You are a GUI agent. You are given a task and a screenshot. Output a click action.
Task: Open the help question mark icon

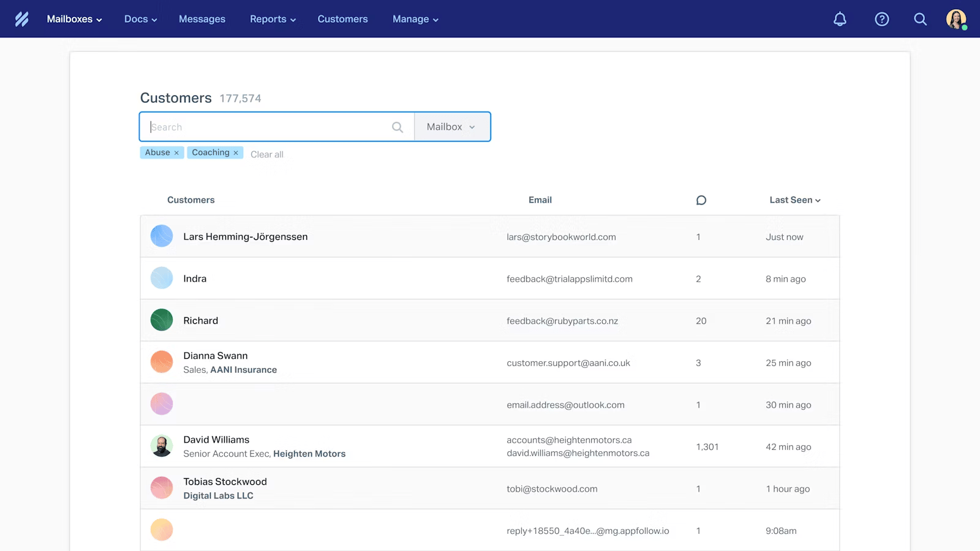[881, 19]
